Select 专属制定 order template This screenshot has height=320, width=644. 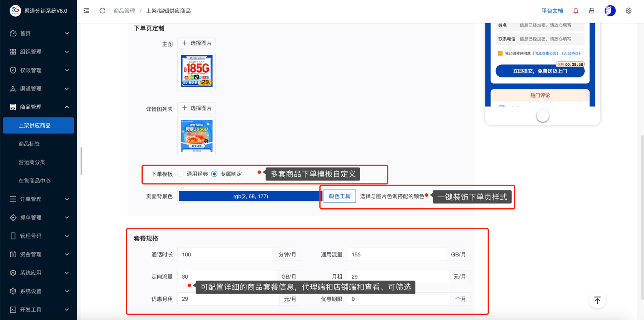214,174
